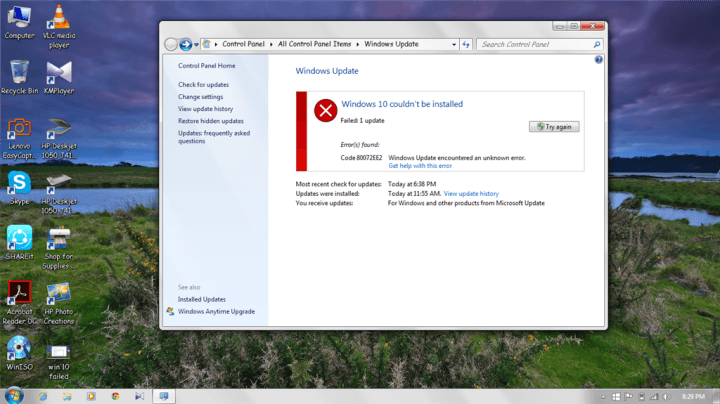Open the upper HP Deskjet 1050 J410 shortcut
Viewport: 720px width, 404px height.
click(x=59, y=139)
